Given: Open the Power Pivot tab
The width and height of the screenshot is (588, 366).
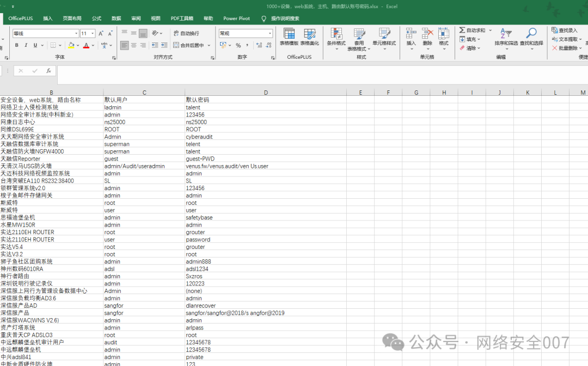Looking at the screenshot, I should [236, 19].
